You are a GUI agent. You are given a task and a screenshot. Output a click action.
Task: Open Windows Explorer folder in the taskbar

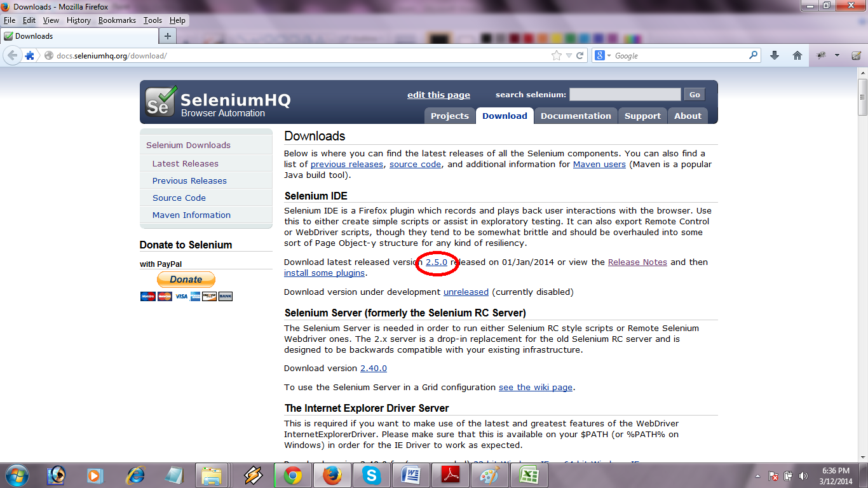[x=212, y=475]
